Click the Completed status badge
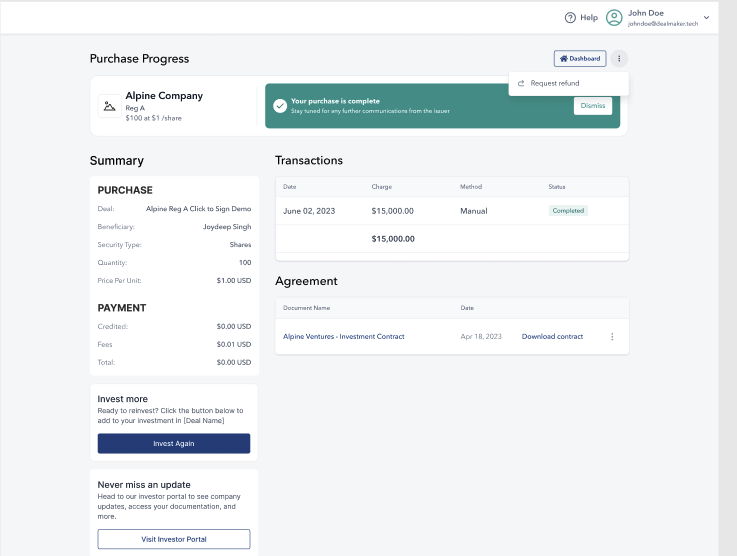The width and height of the screenshot is (737, 556). [568, 211]
